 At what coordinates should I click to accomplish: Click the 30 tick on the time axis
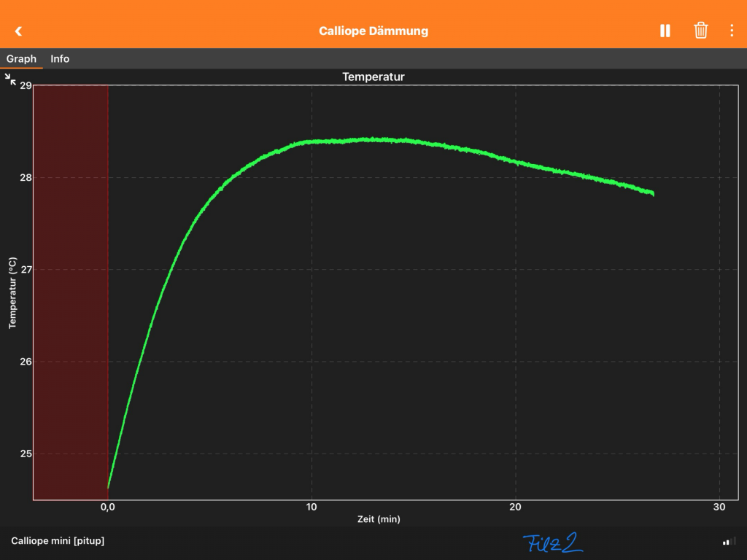(719, 507)
